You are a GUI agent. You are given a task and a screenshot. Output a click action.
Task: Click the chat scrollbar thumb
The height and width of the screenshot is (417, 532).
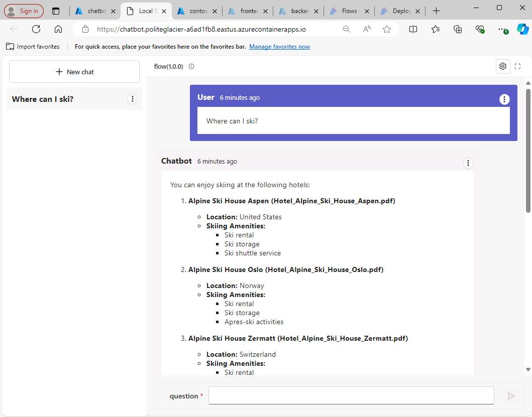click(528, 151)
